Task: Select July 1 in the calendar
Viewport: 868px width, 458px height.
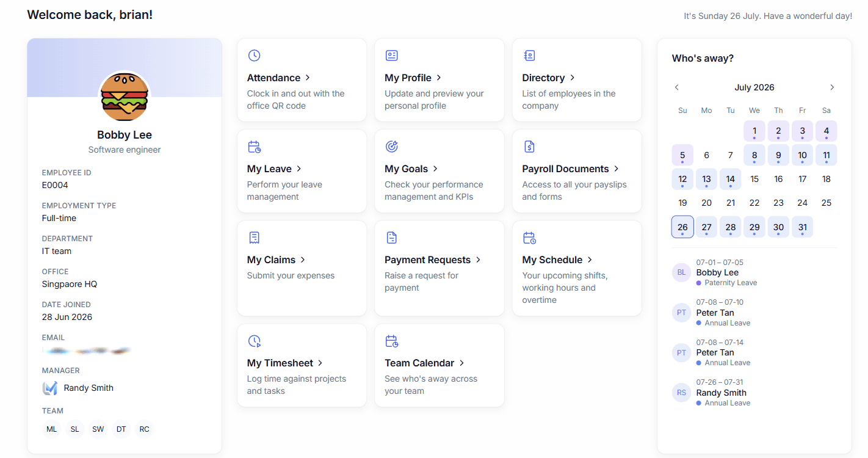Action: [754, 131]
